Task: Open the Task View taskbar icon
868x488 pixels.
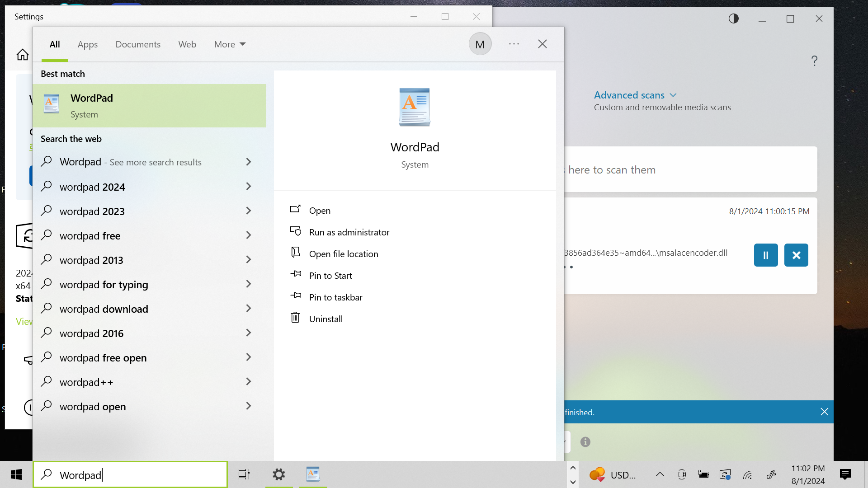Action: [x=244, y=474]
